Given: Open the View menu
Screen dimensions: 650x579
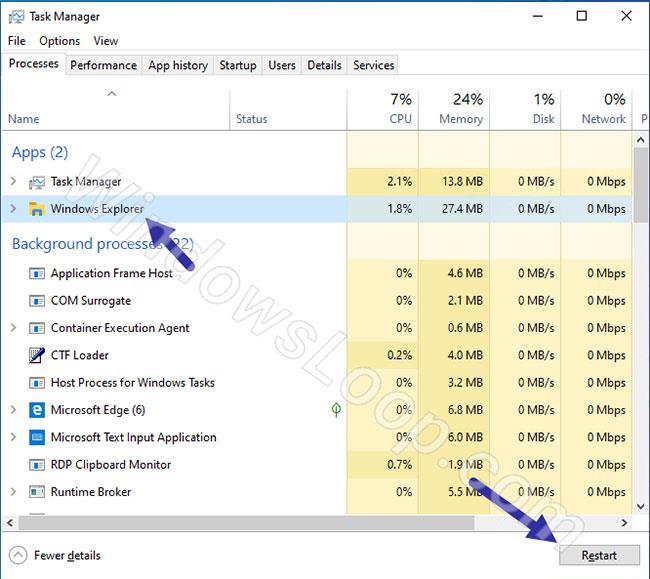Looking at the screenshot, I should click(x=106, y=41).
